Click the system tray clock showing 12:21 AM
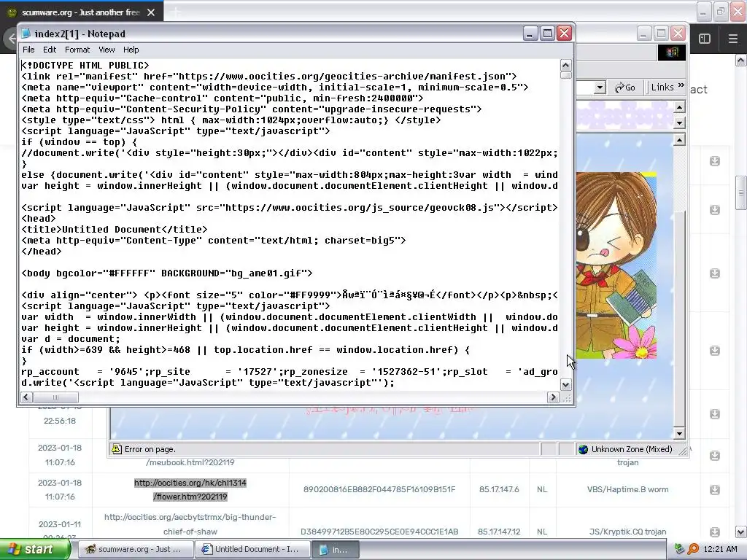 click(x=720, y=549)
